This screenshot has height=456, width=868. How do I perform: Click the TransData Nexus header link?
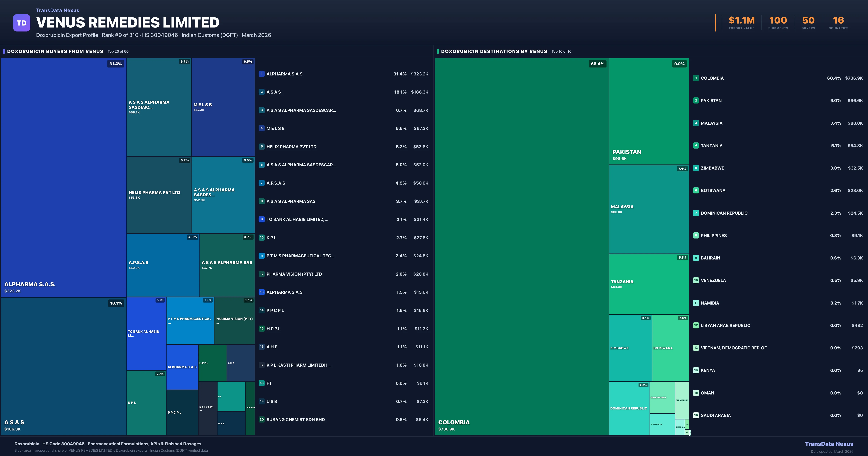[58, 10]
